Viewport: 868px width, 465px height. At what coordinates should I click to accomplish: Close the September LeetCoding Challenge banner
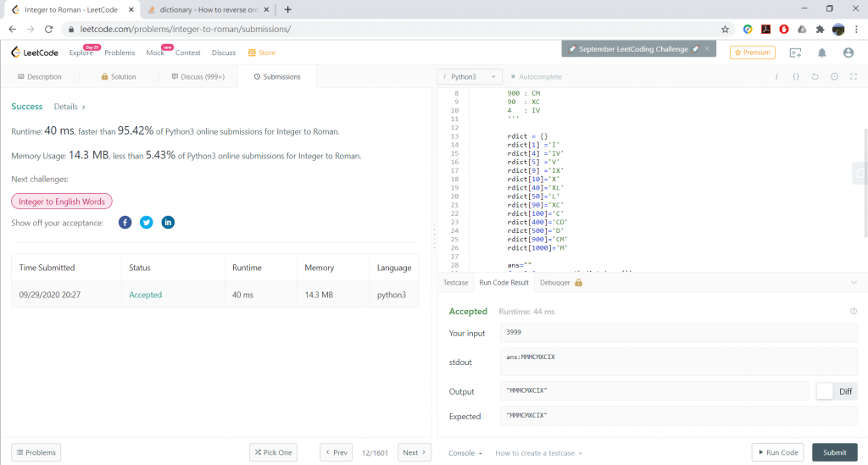(x=707, y=48)
